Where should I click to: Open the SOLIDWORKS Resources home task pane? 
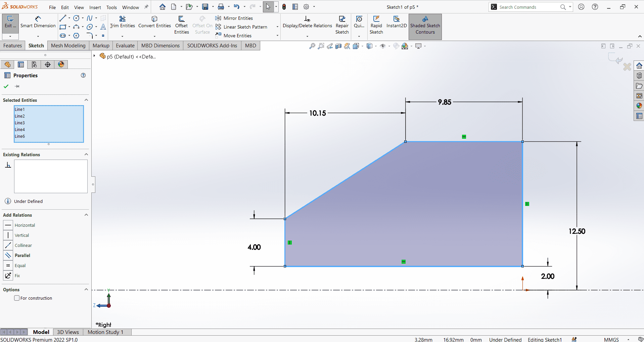[x=639, y=66]
